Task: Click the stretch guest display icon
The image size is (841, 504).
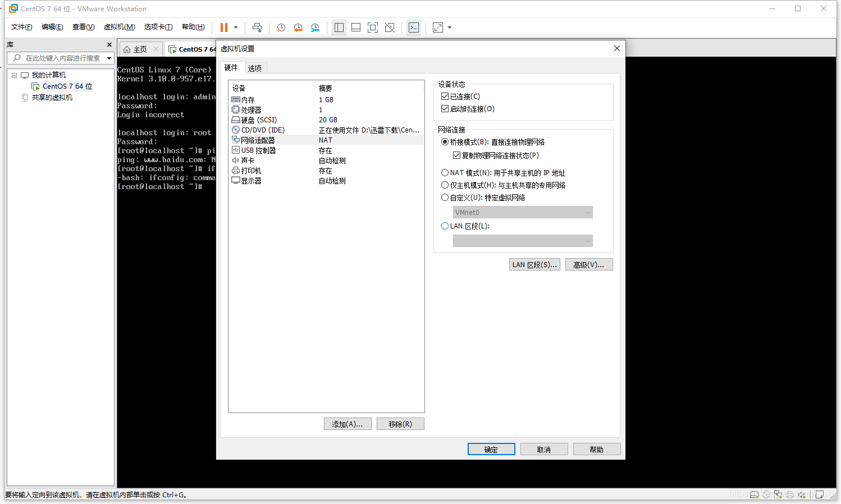Action: (x=438, y=28)
